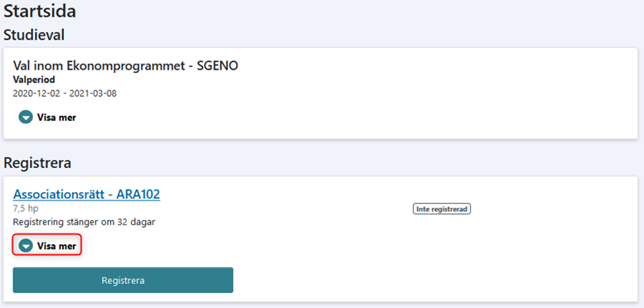Screen dimensions: 644x308
Task: Click the Visa mer text label in Studieval
Action: pyautogui.click(x=56, y=118)
